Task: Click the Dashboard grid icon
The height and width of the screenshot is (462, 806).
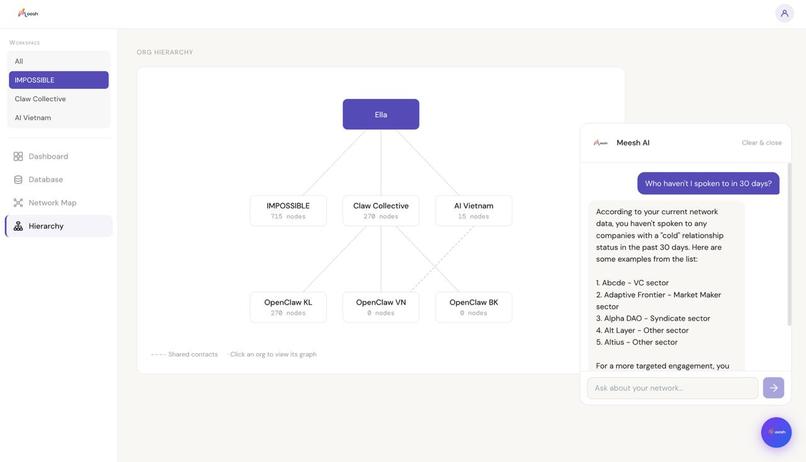Action: click(18, 156)
